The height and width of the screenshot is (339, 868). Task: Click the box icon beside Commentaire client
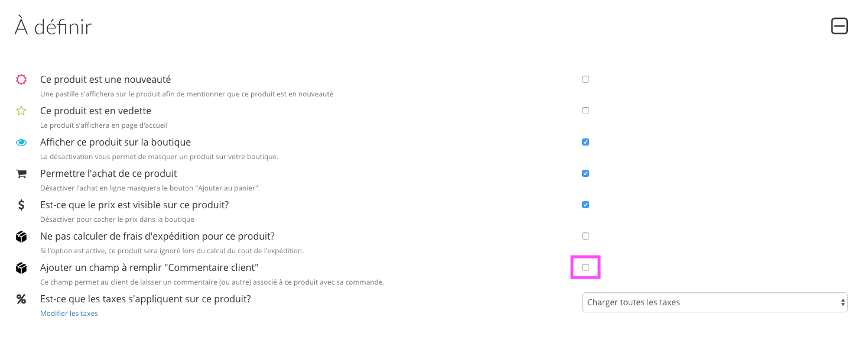tap(21, 268)
